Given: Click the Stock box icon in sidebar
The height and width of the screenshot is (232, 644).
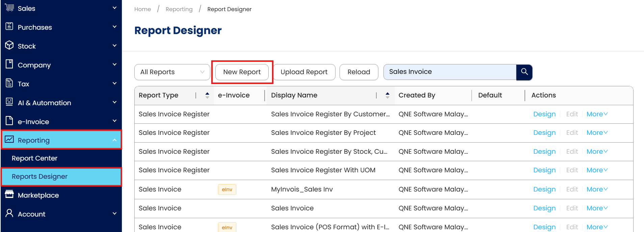Looking at the screenshot, I should [9, 46].
